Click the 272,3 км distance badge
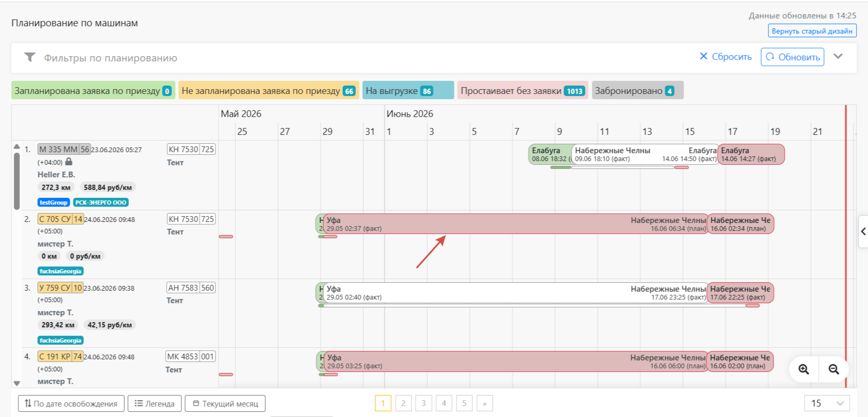Screen dimensions: 868x417 tap(56, 187)
